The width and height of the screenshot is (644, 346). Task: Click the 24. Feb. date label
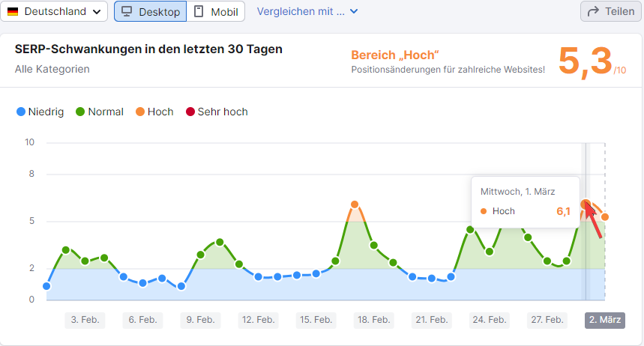coord(489,320)
